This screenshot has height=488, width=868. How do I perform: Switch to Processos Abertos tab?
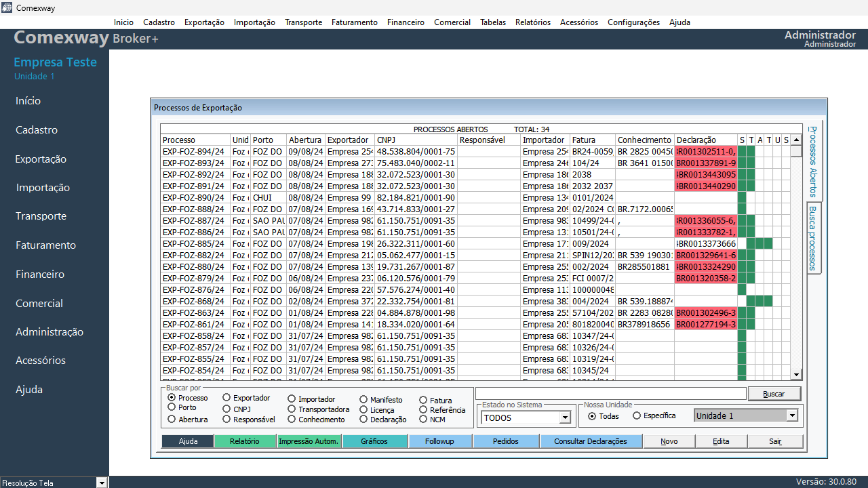813,162
